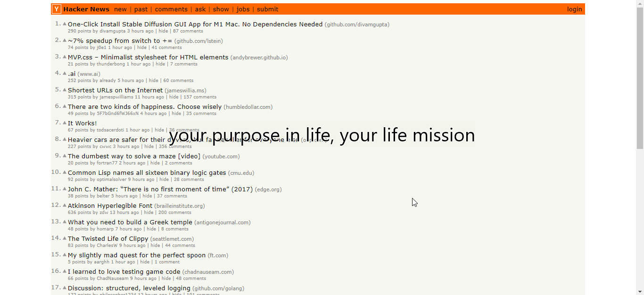The height and width of the screenshot is (295, 644).
Task: Click the brailleinstitute.org domain link
Action: [x=180, y=206]
